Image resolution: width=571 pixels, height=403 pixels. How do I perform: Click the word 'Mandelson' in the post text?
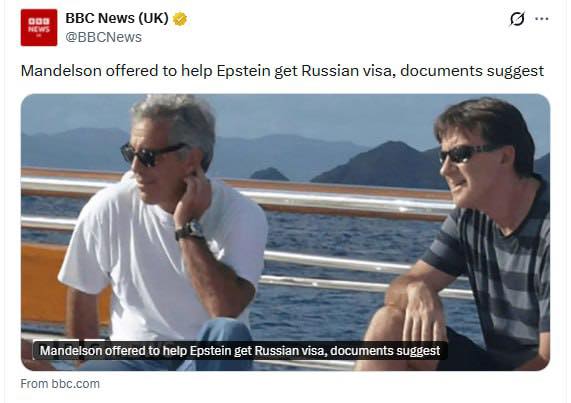tap(61, 71)
